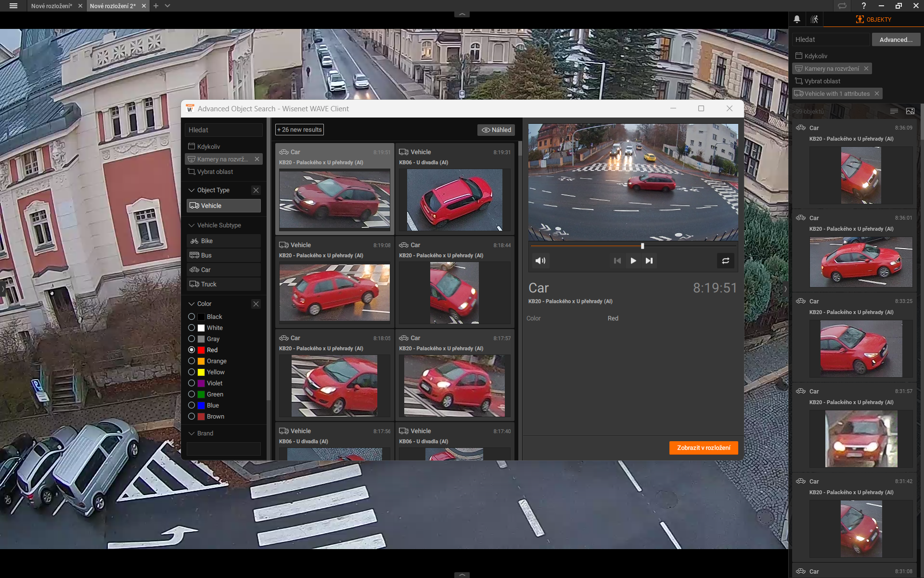Viewport: 924px width, 578px height.
Task: Collapse the Vehicle Subtype section
Action: [x=192, y=225]
